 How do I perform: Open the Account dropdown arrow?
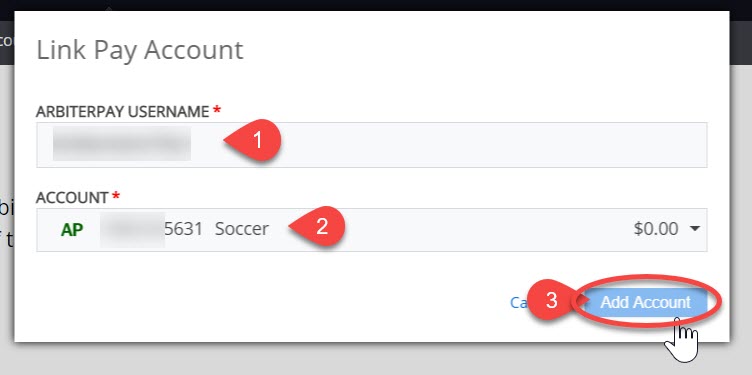695,229
